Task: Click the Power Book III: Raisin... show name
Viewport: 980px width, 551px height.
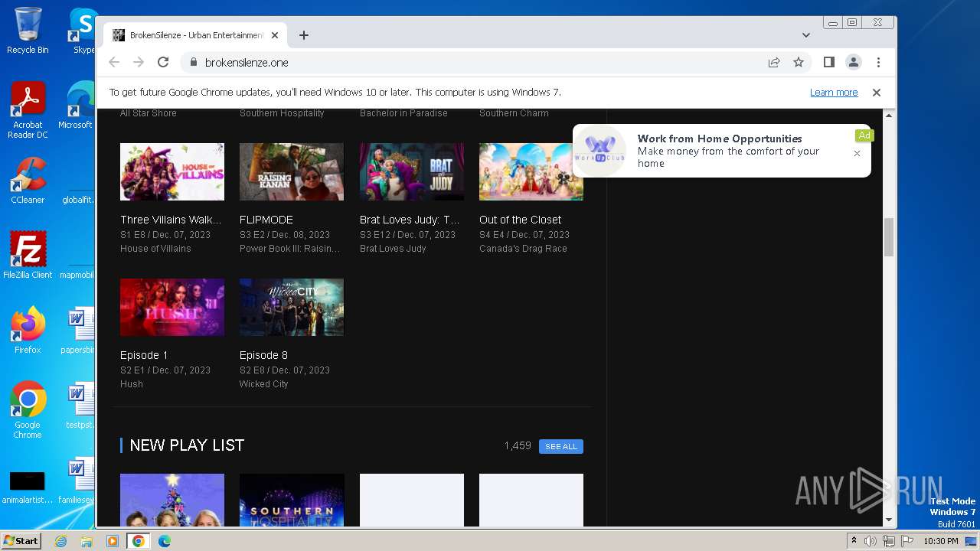Action: click(x=289, y=249)
